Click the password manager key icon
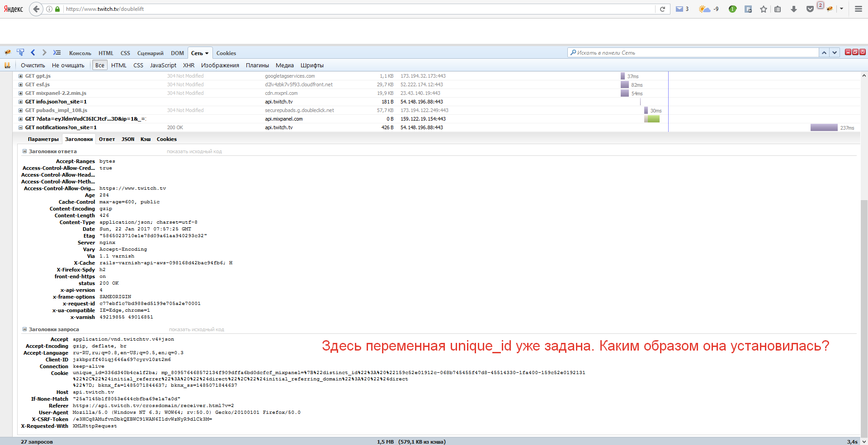 click(x=748, y=9)
